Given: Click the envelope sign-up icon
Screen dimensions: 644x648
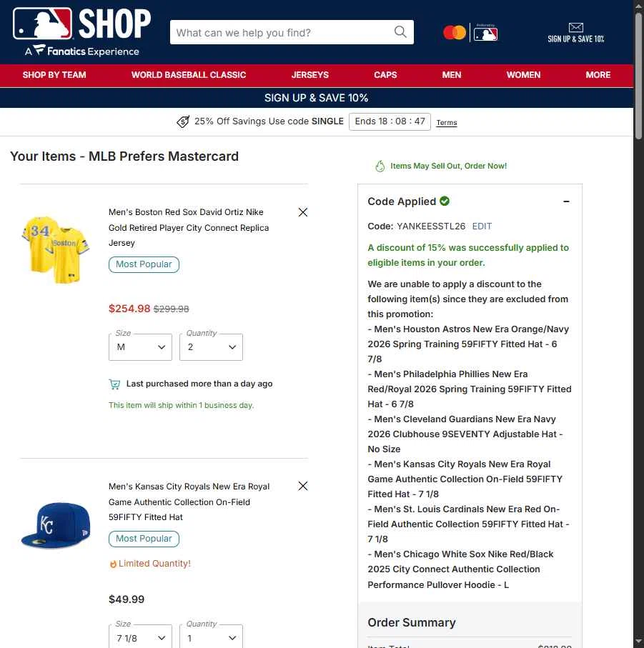Looking at the screenshot, I should (576, 27).
